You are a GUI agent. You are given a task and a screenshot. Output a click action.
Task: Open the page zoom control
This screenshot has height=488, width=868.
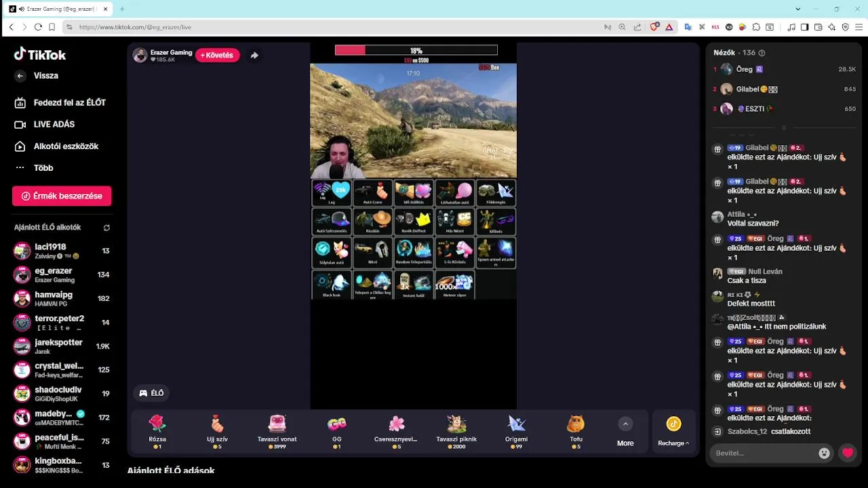(x=623, y=27)
